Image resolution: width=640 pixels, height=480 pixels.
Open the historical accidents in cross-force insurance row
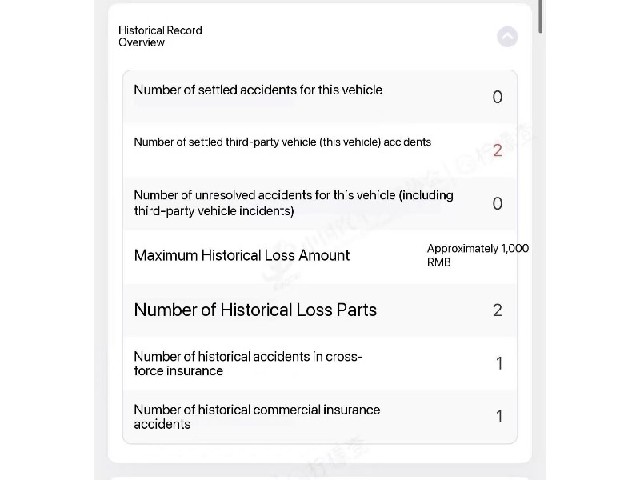point(320,363)
